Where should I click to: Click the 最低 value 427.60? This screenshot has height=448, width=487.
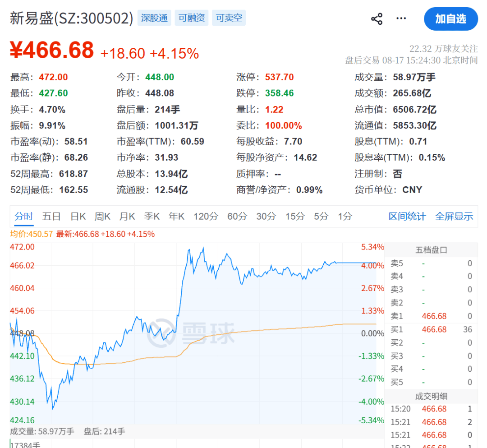53,93
